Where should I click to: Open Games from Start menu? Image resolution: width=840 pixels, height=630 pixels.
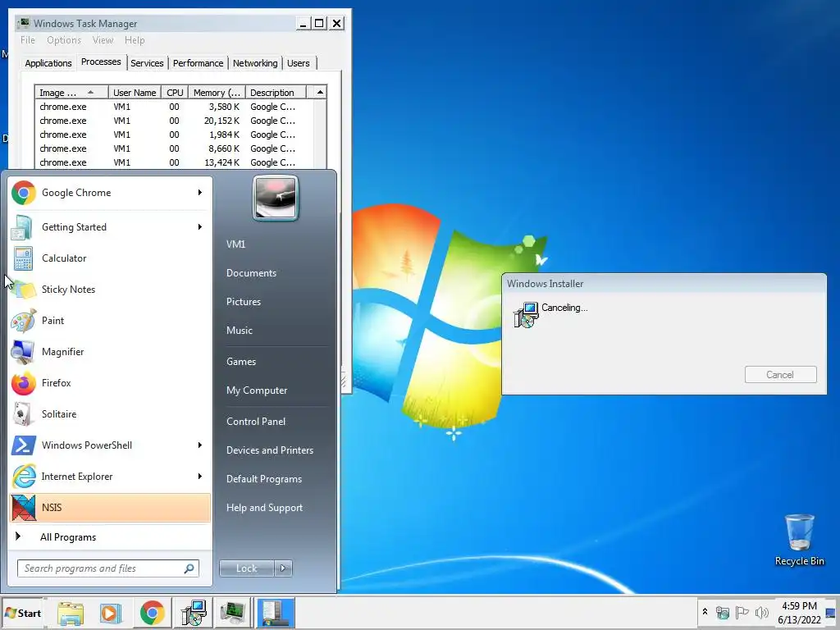241,362
